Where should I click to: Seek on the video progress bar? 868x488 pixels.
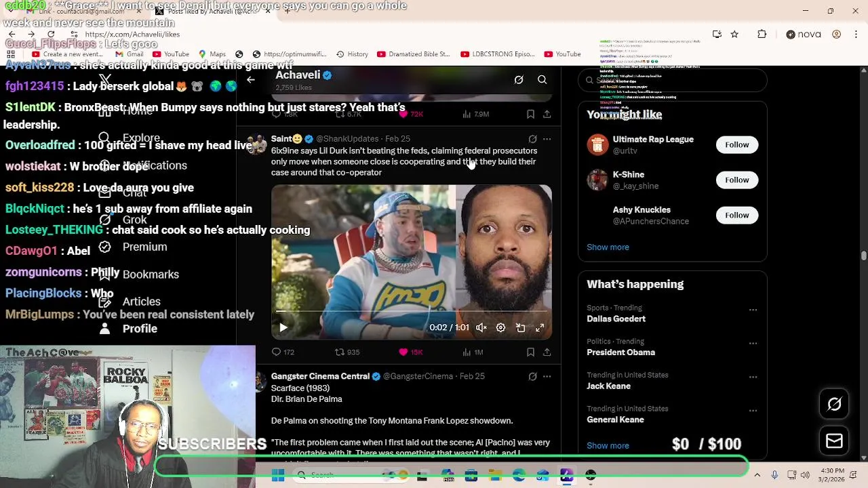click(x=412, y=311)
